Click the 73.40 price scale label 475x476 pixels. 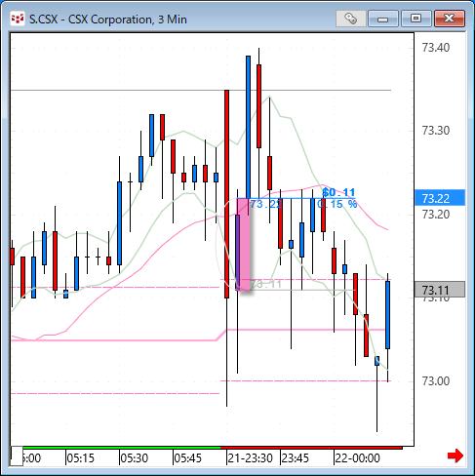coord(436,48)
